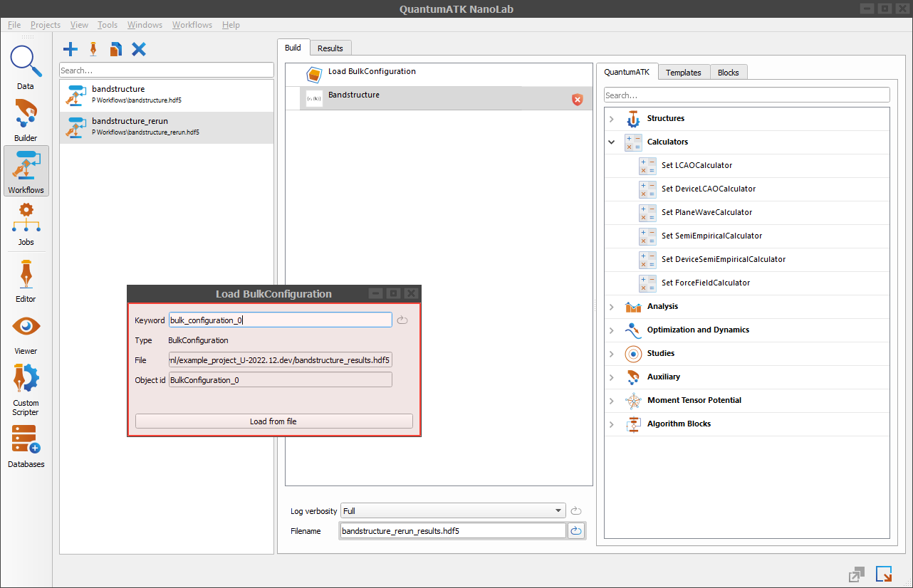Expand the Studies category
The width and height of the screenshot is (913, 588).
pyautogui.click(x=612, y=354)
